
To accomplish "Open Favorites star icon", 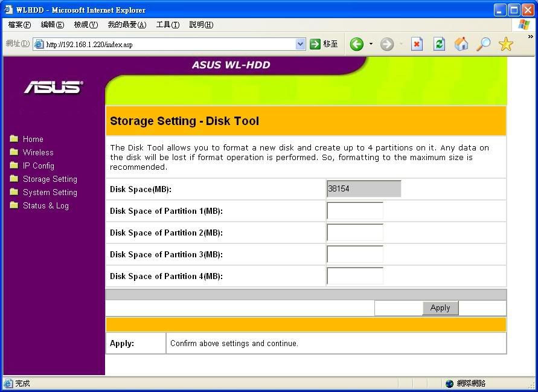I will click(x=506, y=44).
